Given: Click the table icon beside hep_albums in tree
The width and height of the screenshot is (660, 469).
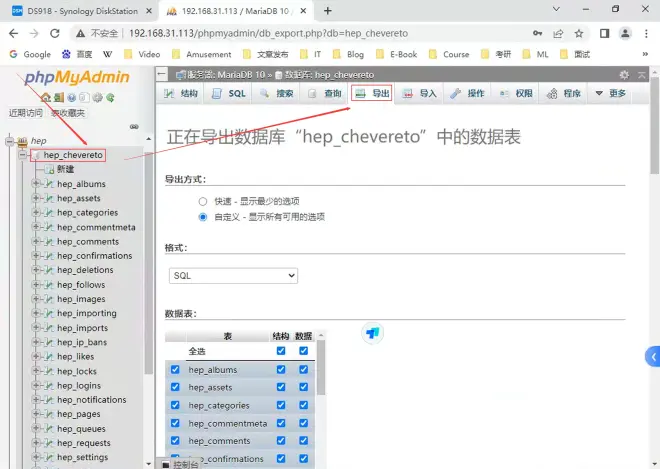Looking at the screenshot, I should pyautogui.click(x=49, y=184).
